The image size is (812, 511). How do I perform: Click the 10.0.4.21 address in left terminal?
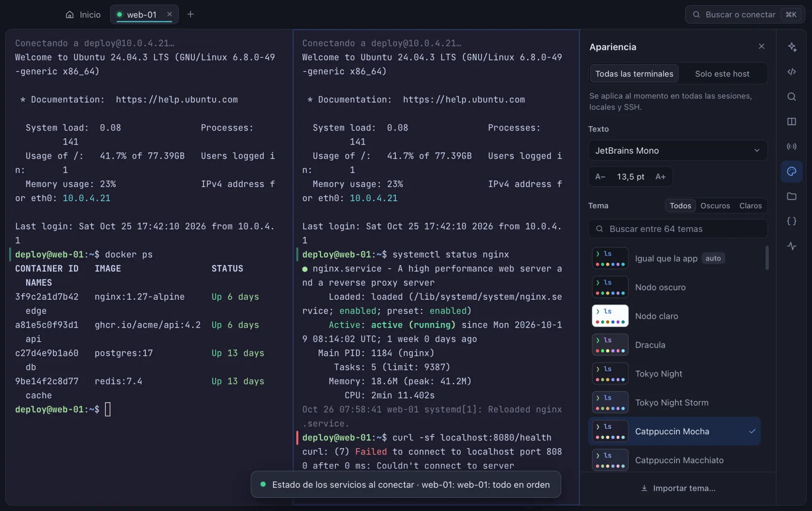87,198
